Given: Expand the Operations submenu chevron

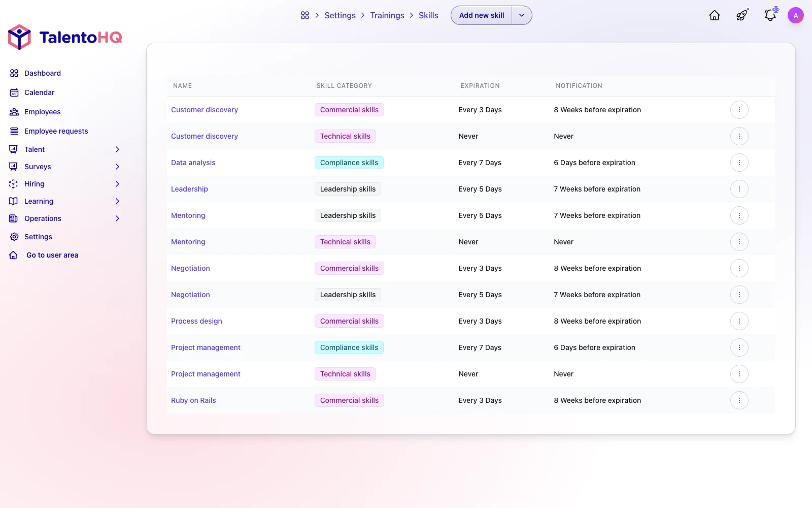Looking at the screenshot, I should [117, 218].
